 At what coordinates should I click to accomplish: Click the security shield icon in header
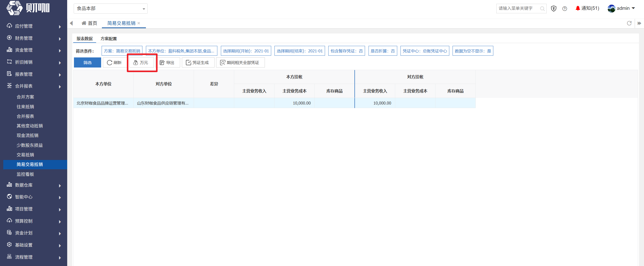pyautogui.click(x=553, y=9)
